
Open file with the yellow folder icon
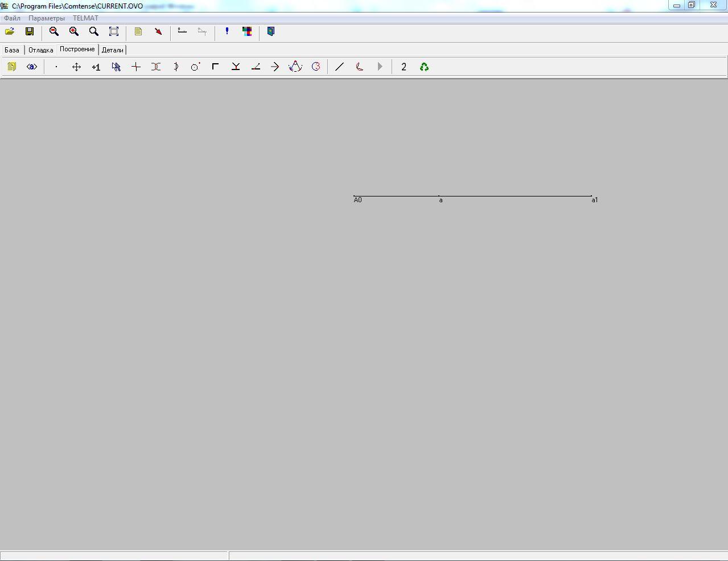(10, 32)
